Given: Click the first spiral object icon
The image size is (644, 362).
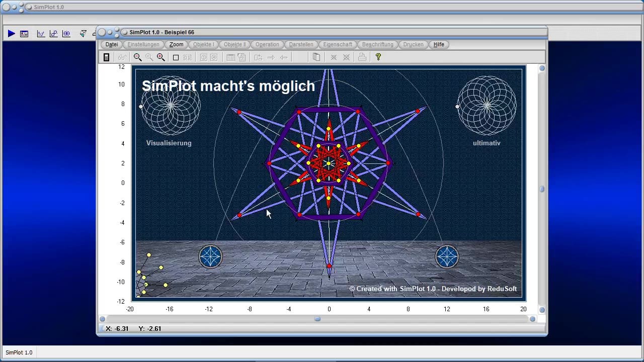Looking at the screenshot, I should pyautogui.click(x=203, y=57).
